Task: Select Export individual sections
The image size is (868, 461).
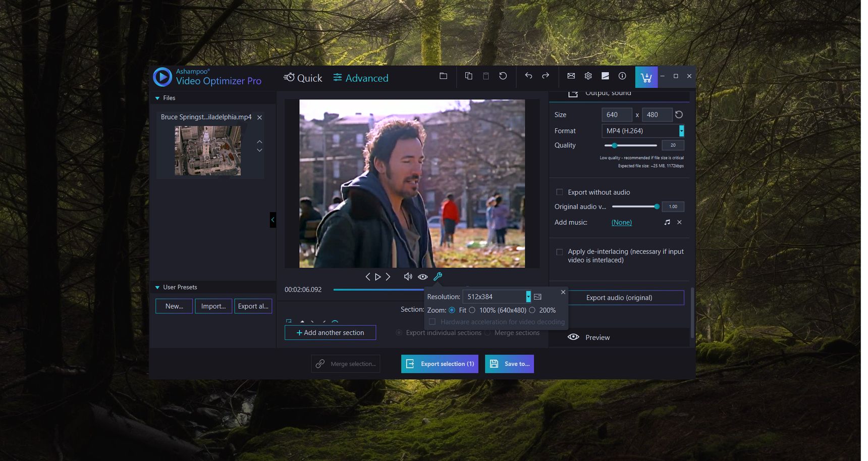Action: tap(399, 333)
